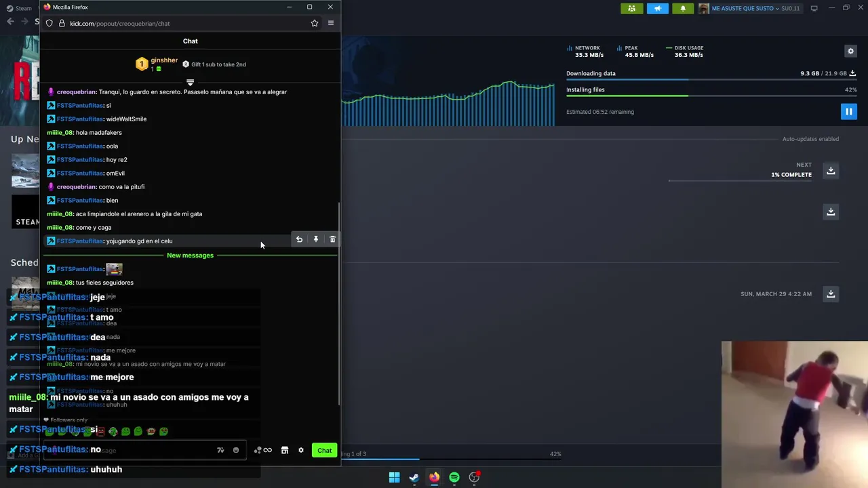
Task: Open the Firefox hamburger menu
Action: point(331,23)
